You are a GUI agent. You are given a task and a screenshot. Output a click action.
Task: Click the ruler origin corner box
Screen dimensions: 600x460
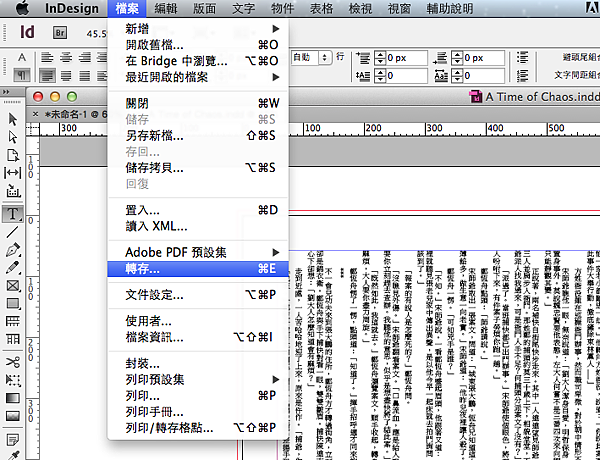pos(33,129)
